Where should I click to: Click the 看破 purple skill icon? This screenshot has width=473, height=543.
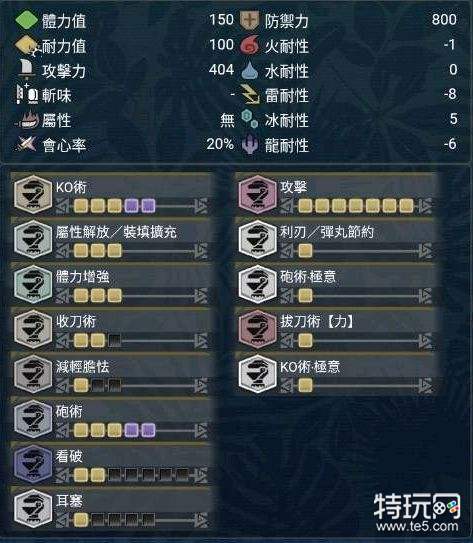(x=33, y=464)
